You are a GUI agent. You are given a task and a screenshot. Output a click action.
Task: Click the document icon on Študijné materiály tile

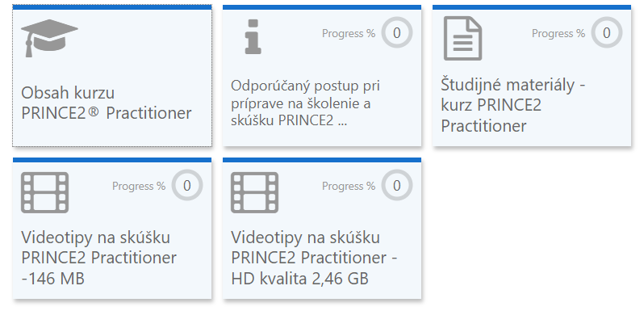(x=463, y=38)
